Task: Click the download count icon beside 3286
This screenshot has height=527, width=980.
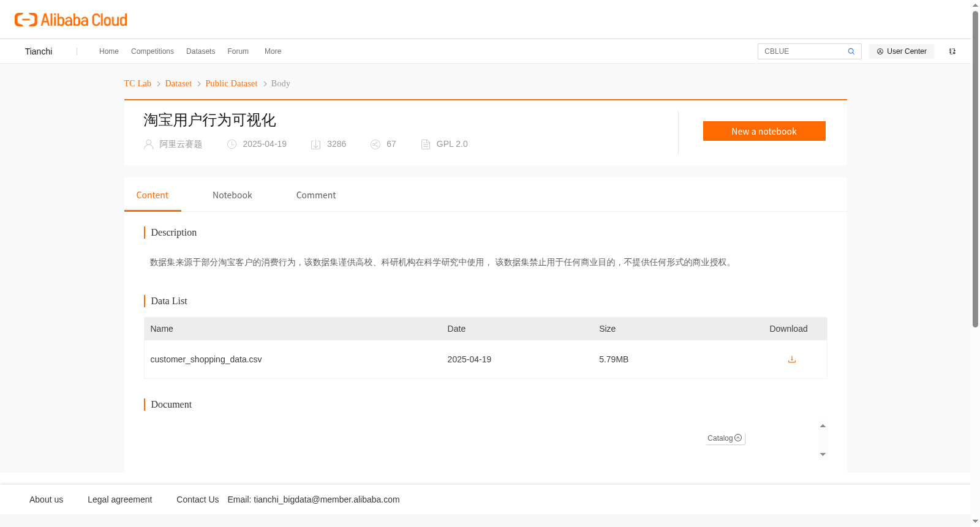Action: click(x=315, y=144)
